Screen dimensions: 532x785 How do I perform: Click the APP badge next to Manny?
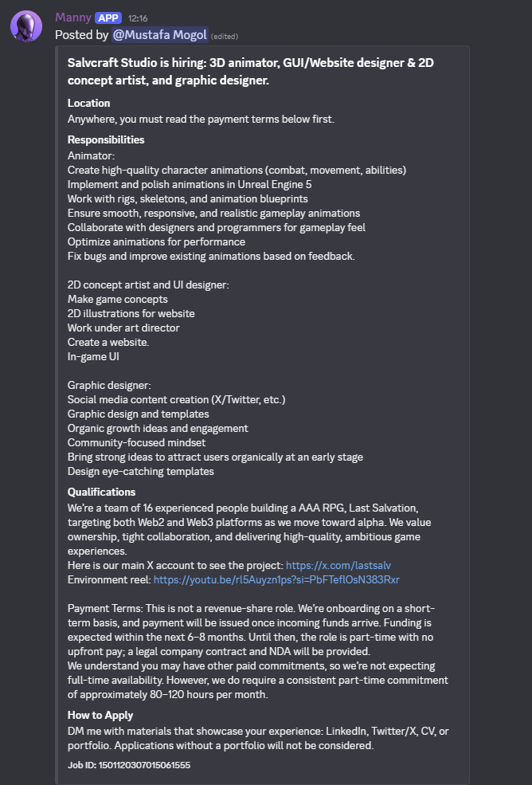click(x=108, y=18)
